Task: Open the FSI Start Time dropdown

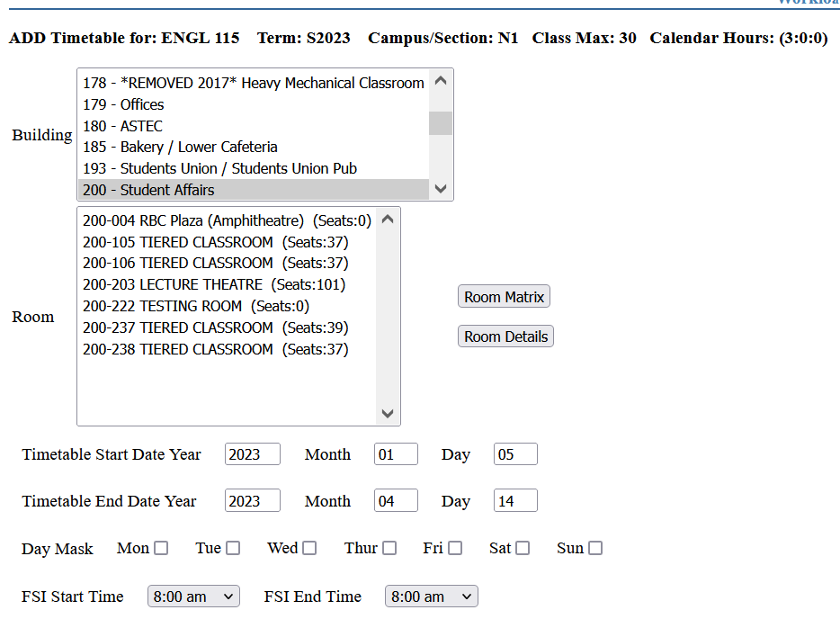Action: click(x=193, y=596)
